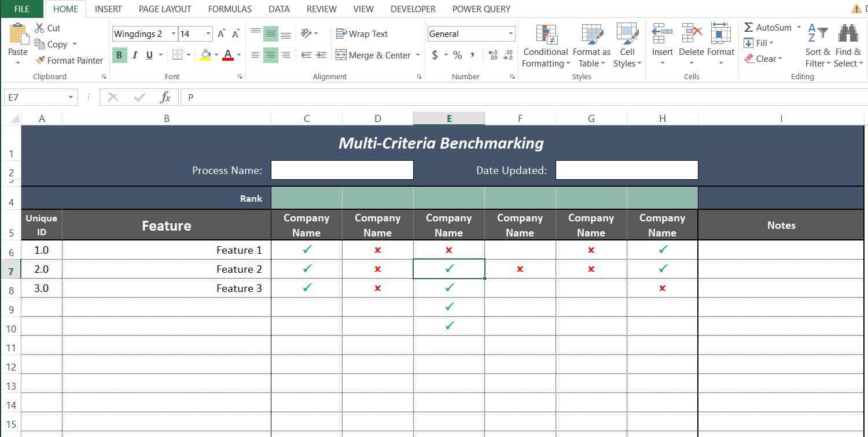
Task: Switch to the FORMULAS ribbon tab
Action: pyautogui.click(x=230, y=9)
